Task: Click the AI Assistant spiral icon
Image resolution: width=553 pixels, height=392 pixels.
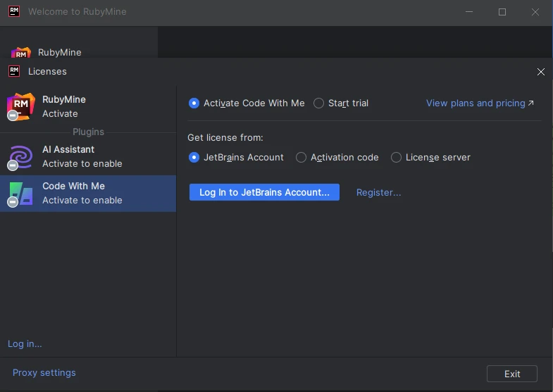Action: pos(20,156)
